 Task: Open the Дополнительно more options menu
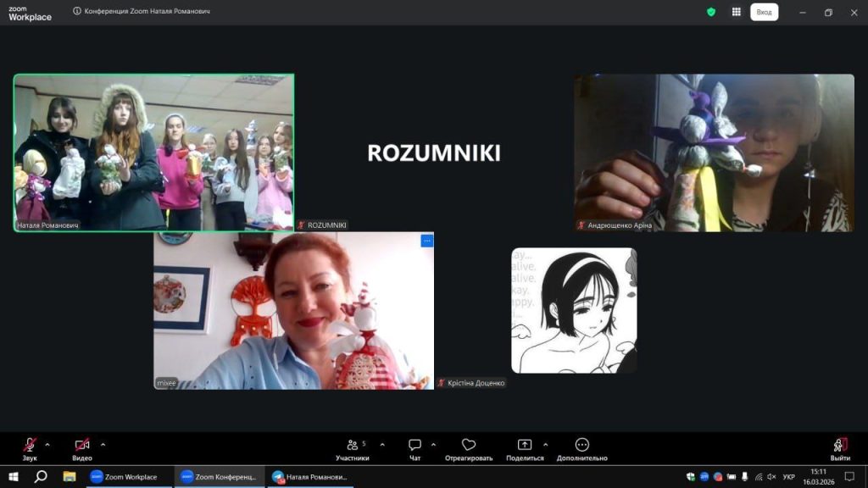(x=581, y=446)
